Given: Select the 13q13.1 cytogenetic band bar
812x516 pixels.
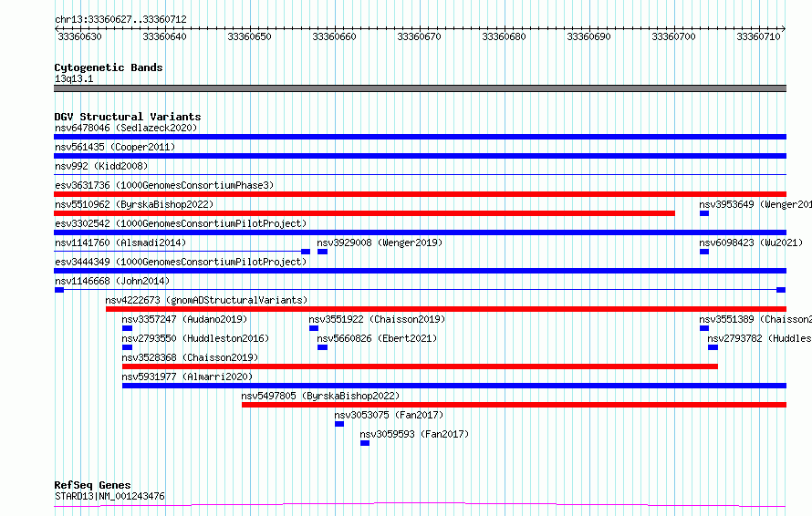Looking at the screenshot, I should pyautogui.click(x=420, y=88).
